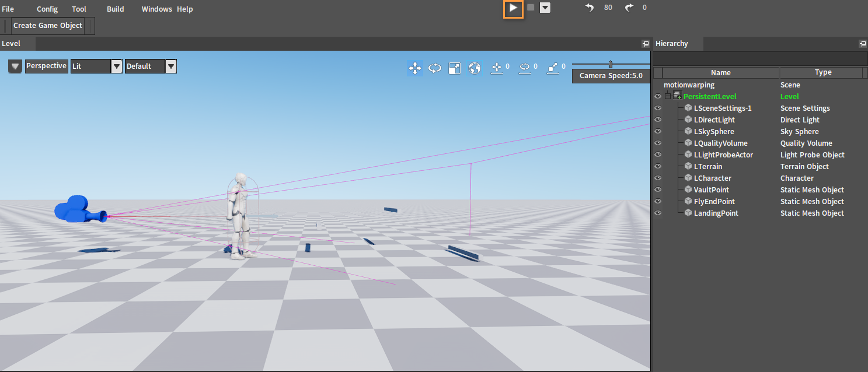Viewport: 868px width, 372px height.
Task: Click the Create Game Object button
Action: point(48,26)
